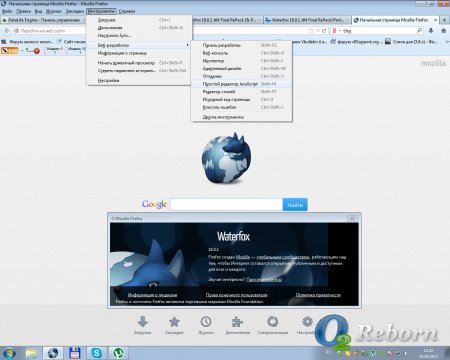Open the Справка menu
The height and width of the screenshot is (360, 450).
click(127, 11)
